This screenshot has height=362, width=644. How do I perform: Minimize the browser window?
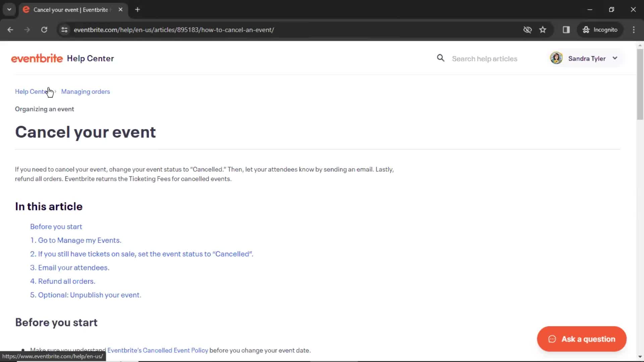[590, 9]
